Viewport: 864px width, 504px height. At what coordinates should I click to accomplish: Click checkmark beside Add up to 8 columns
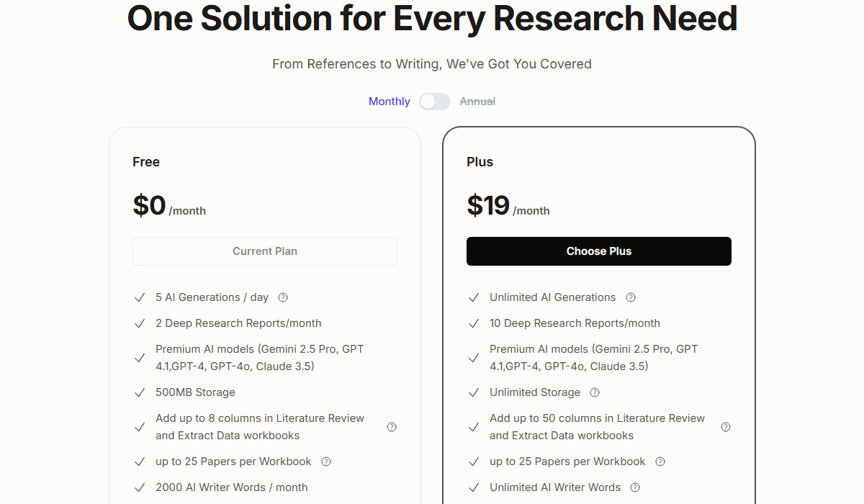point(140,427)
